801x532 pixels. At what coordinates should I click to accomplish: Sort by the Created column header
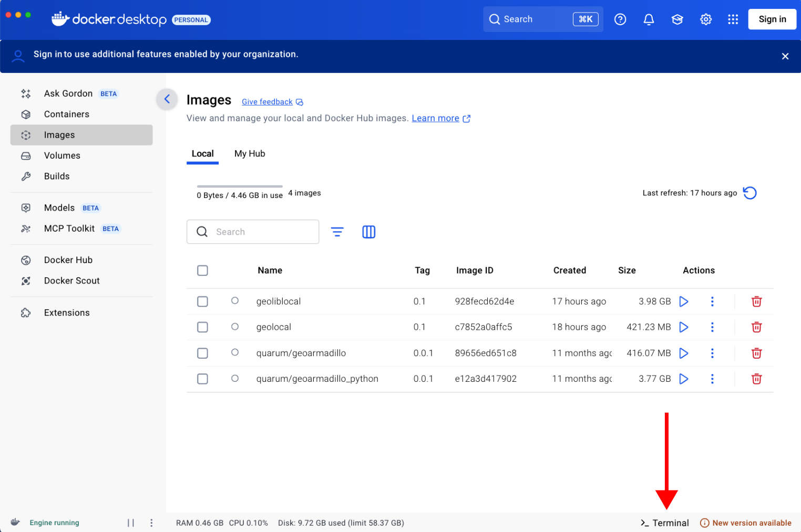click(x=569, y=270)
